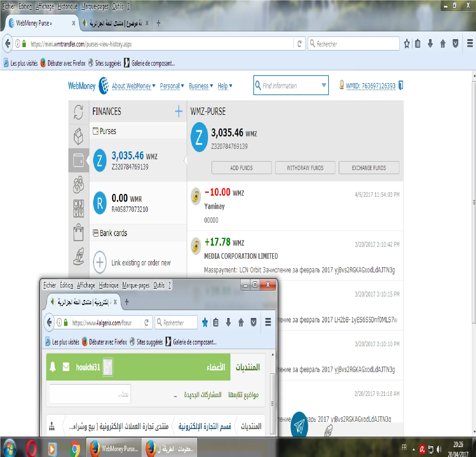This screenshot has height=457, width=476.
Task: Select the 0.00 WMR purse
Action: [x=129, y=203]
